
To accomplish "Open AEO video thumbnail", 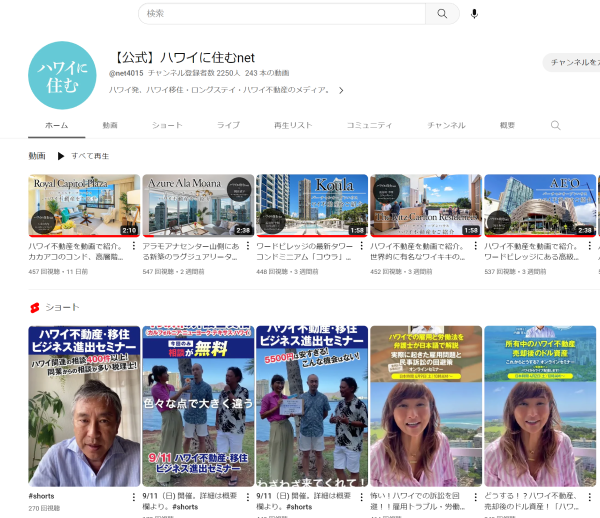I will [x=540, y=205].
